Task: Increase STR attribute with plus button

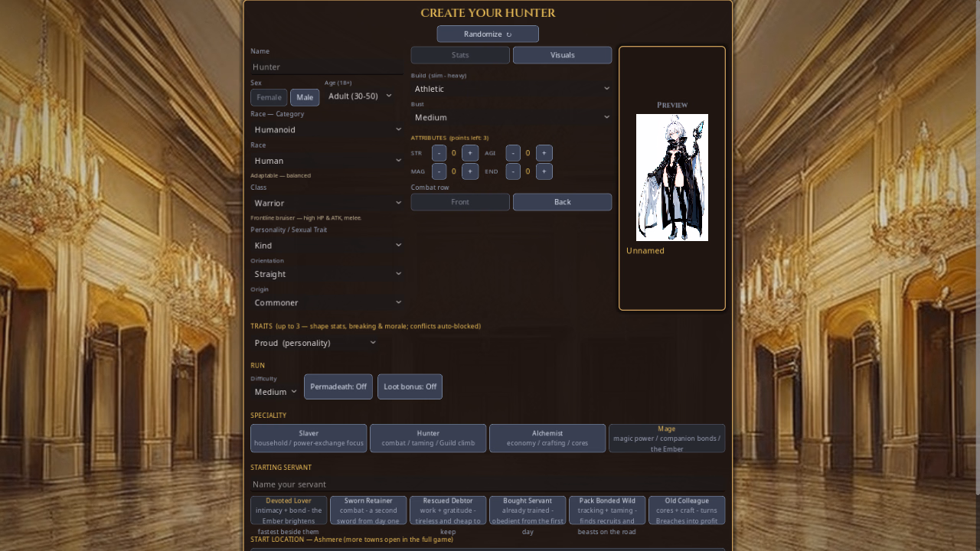Action: coord(470,153)
